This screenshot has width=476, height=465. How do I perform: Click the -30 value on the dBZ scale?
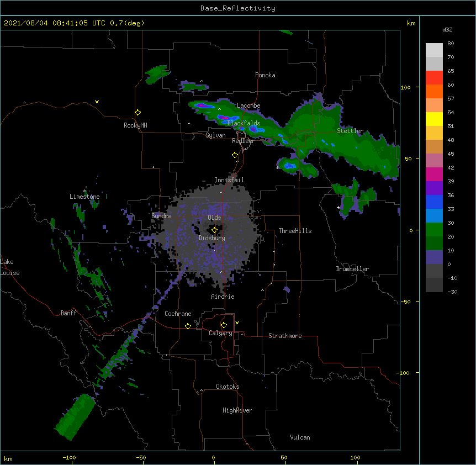click(452, 292)
